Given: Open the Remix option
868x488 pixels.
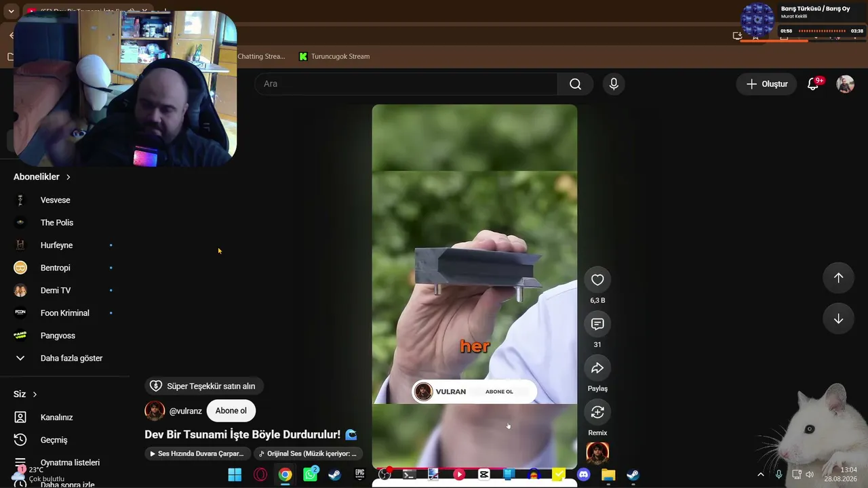Looking at the screenshot, I should 597,412.
